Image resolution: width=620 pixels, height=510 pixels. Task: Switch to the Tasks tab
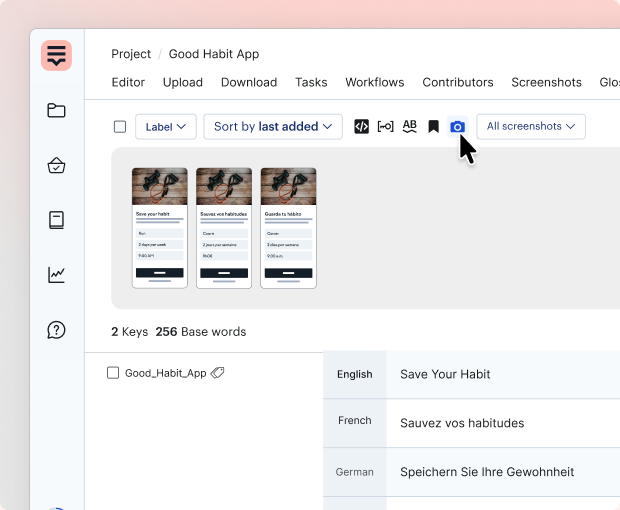(311, 82)
